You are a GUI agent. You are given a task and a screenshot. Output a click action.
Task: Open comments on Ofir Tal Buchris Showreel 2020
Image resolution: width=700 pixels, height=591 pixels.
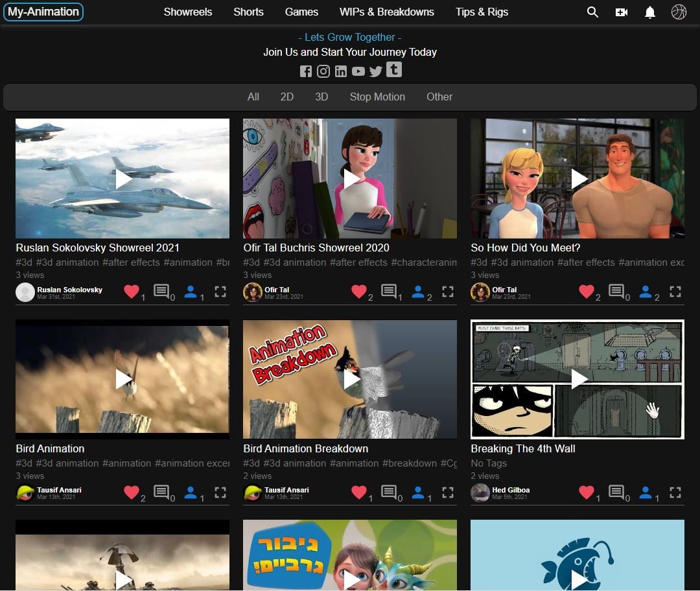tap(389, 291)
